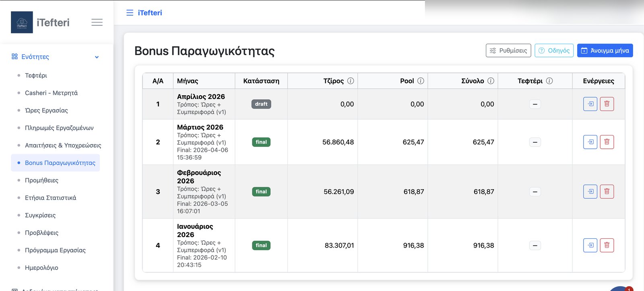Click the A/A column header
Viewport: 644px width, 291px height.
[158, 81]
